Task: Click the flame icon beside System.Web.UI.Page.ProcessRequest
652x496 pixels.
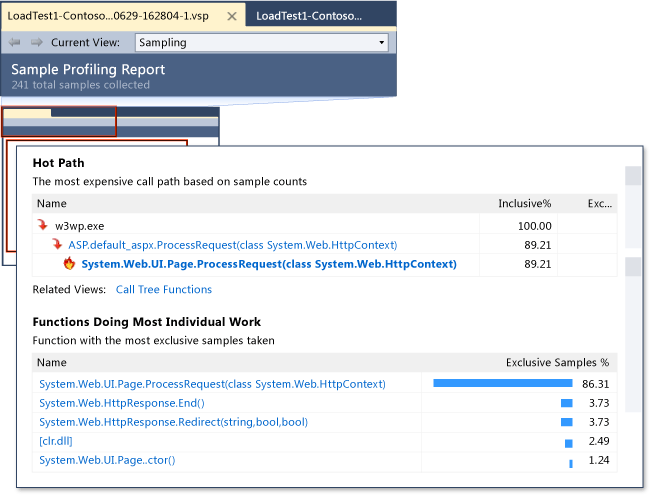Action: pos(69,263)
